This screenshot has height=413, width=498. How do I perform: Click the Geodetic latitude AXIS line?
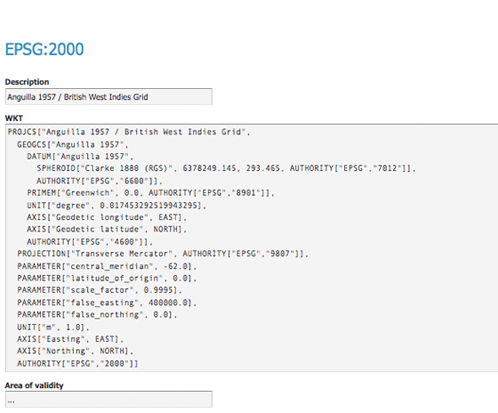pyautogui.click(x=107, y=229)
